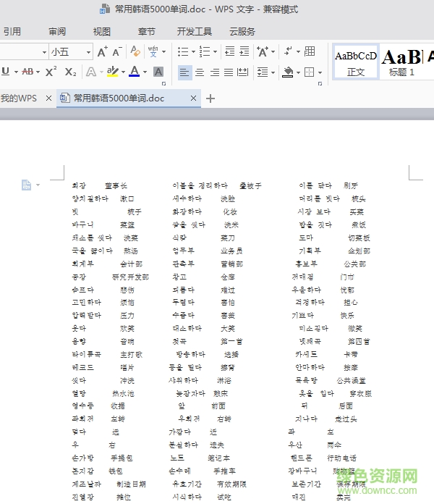Decrease paragraph indent

tap(230, 51)
